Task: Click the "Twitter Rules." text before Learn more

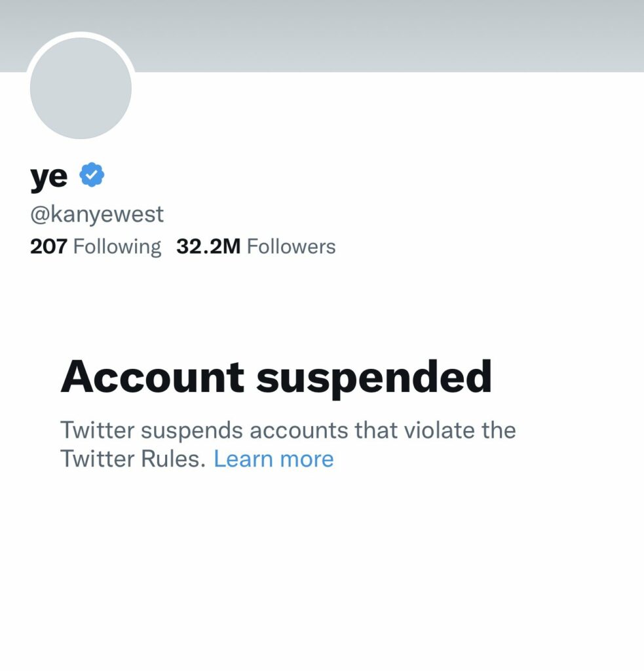Action: click(x=133, y=459)
